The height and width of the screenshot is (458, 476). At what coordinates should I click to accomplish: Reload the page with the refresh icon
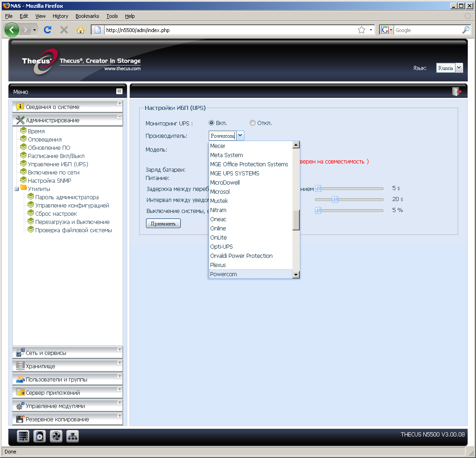pos(48,30)
